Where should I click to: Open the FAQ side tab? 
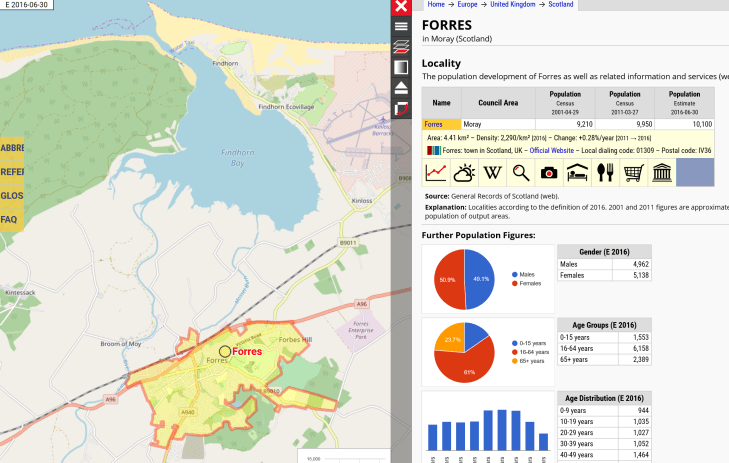pyautogui.click(x=9, y=220)
